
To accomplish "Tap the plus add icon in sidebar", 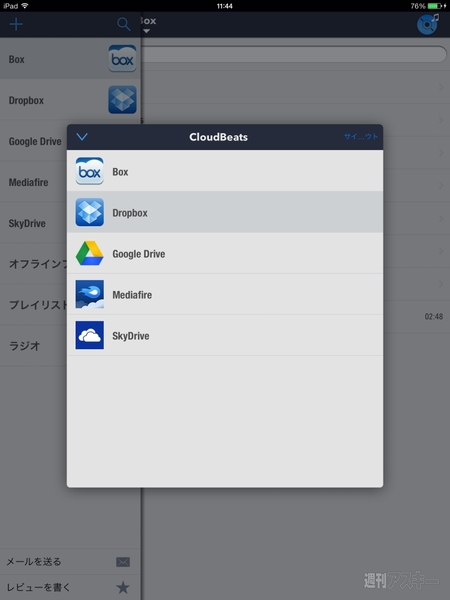I will 16,24.
